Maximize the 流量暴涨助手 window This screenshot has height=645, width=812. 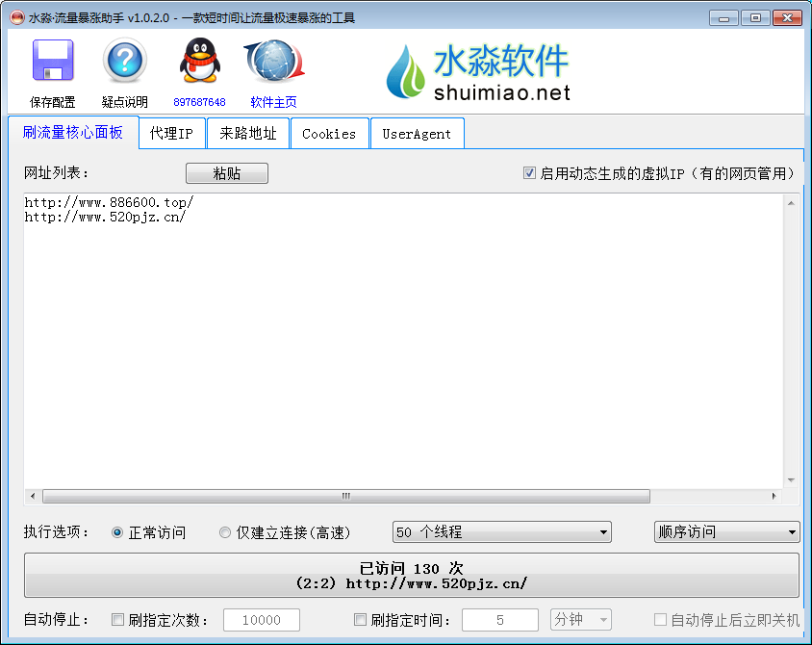tap(755, 18)
